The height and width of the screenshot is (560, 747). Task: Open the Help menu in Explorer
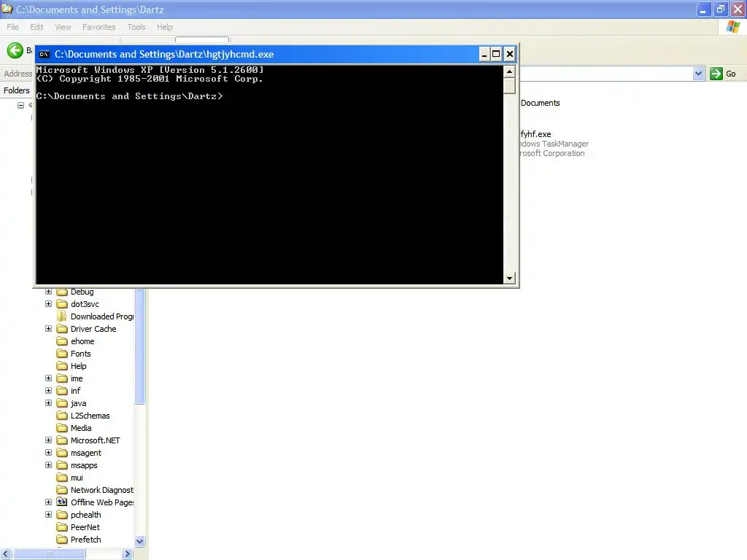click(165, 27)
